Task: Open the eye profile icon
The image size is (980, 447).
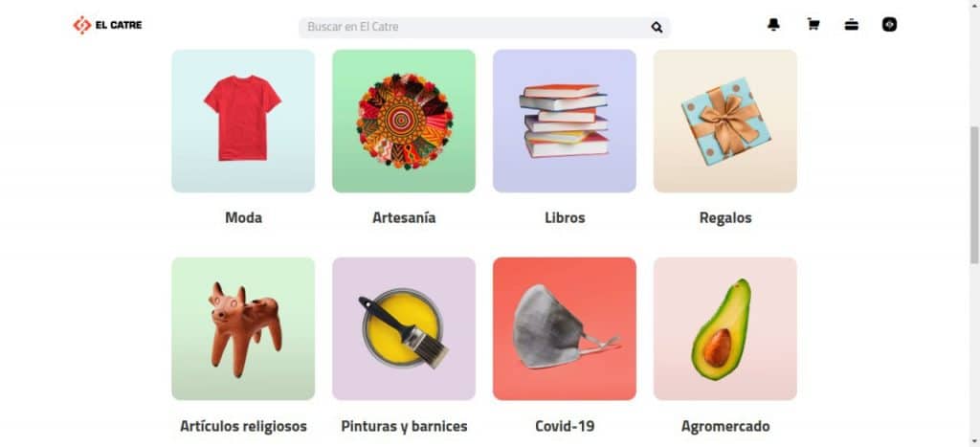Action: (x=889, y=25)
